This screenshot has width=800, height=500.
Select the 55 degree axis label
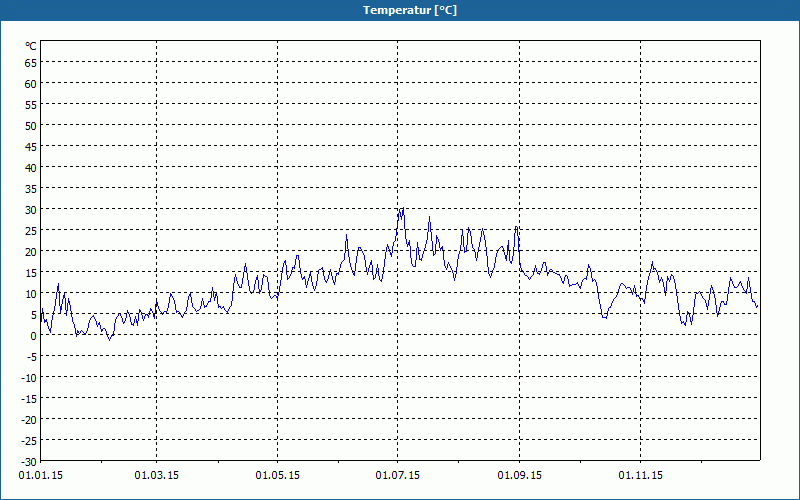31,105
